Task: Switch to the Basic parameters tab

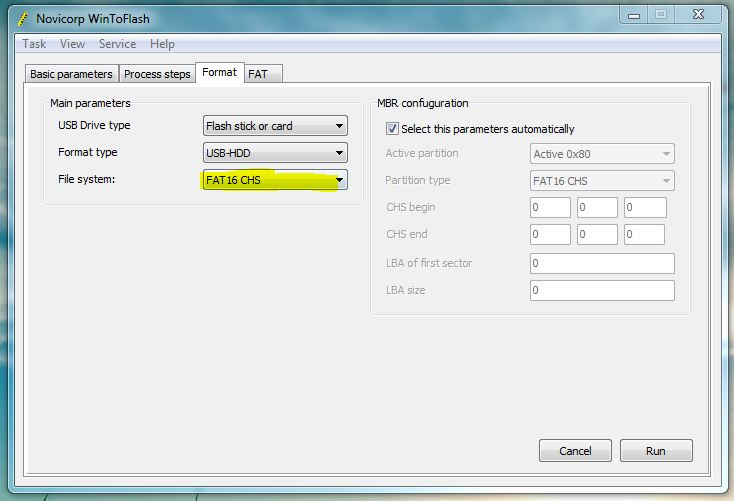Action: pos(71,74)
